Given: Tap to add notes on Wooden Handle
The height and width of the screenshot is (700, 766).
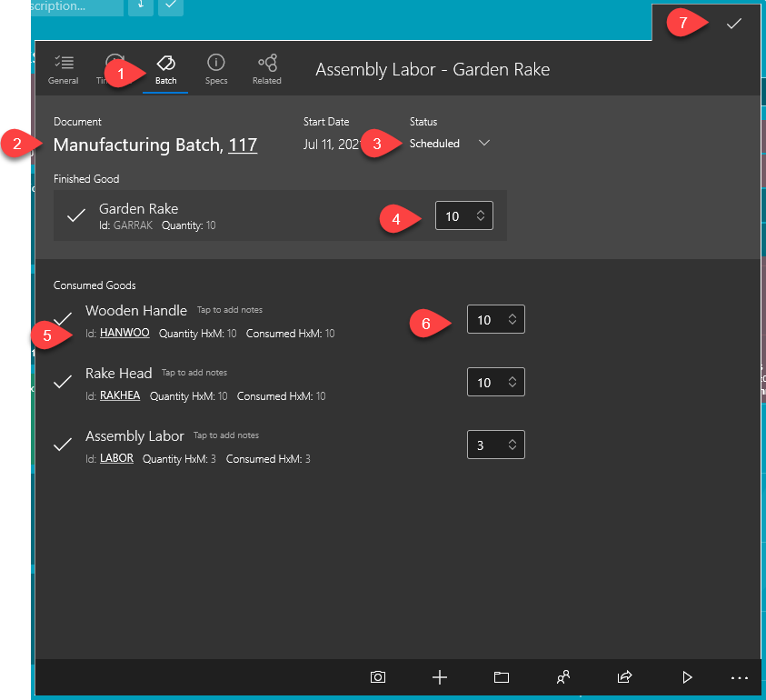Looking at the screenshot, I should [230, 311].
